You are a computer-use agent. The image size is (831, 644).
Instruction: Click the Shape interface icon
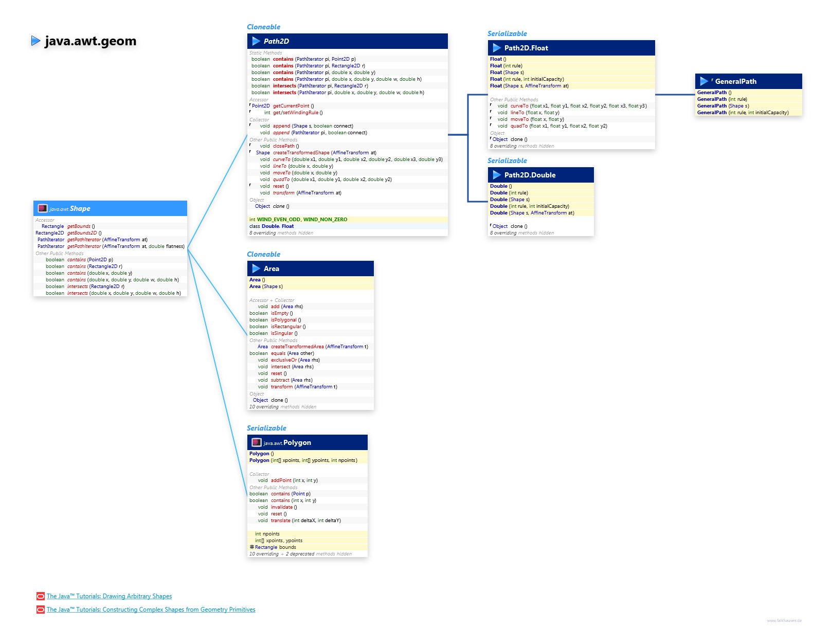click(43, 208)
